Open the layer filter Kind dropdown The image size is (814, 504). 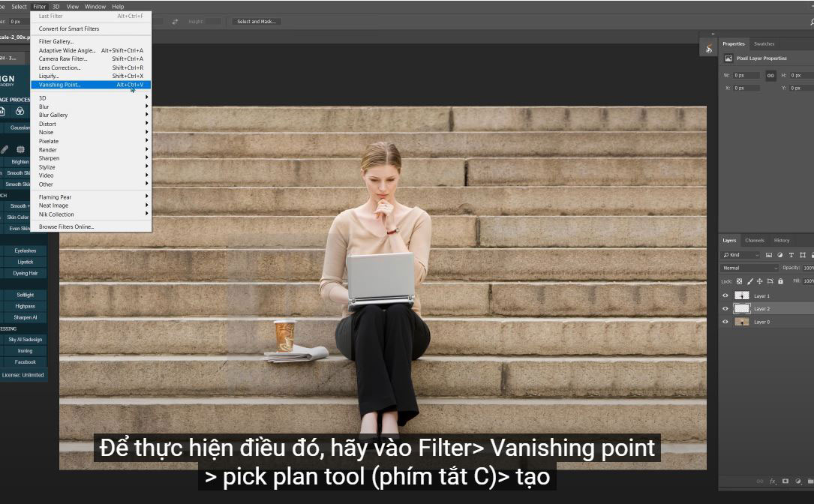[x=741, y=255]
